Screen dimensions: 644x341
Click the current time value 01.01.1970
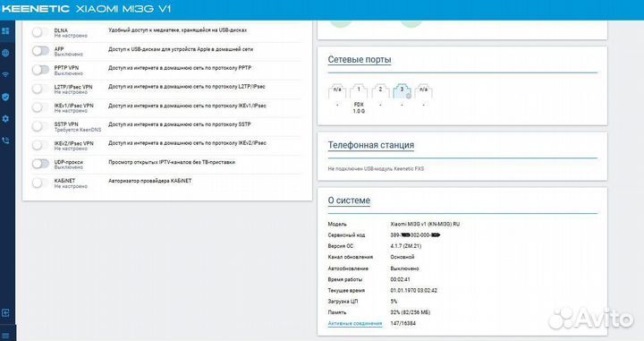point(414,291)
